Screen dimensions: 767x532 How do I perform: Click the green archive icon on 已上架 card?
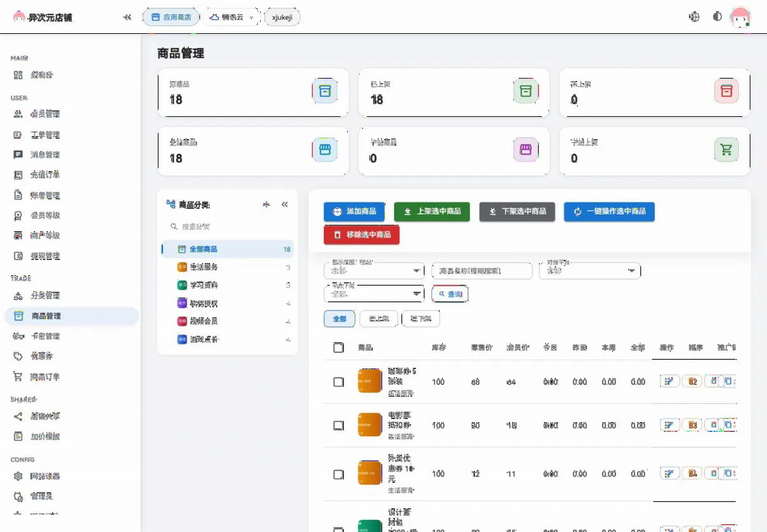point(525,91)
